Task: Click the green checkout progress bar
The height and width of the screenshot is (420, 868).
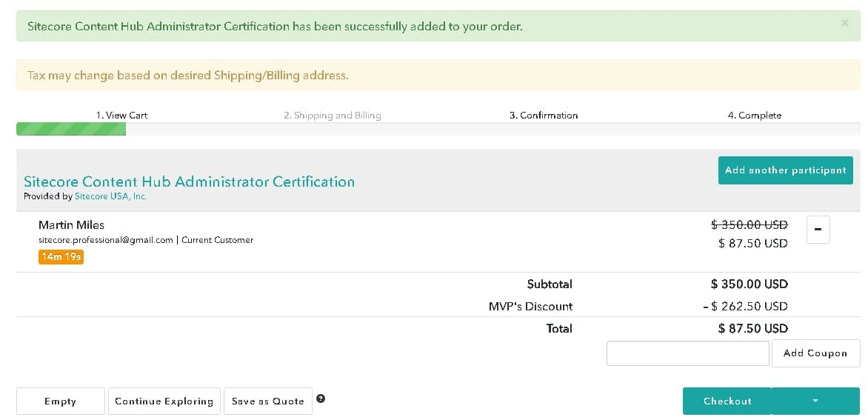Action: pos(71,130)
